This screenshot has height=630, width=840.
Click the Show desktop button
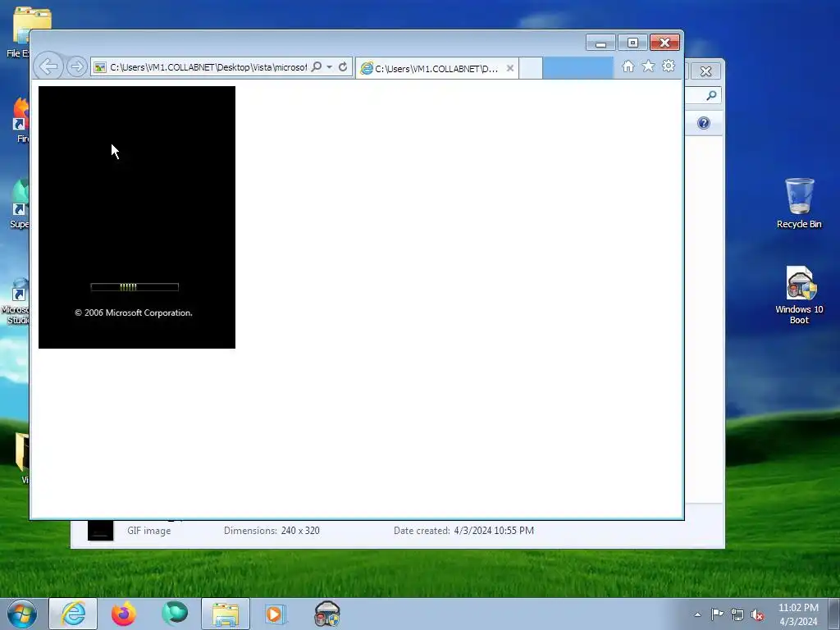(834, 614)
